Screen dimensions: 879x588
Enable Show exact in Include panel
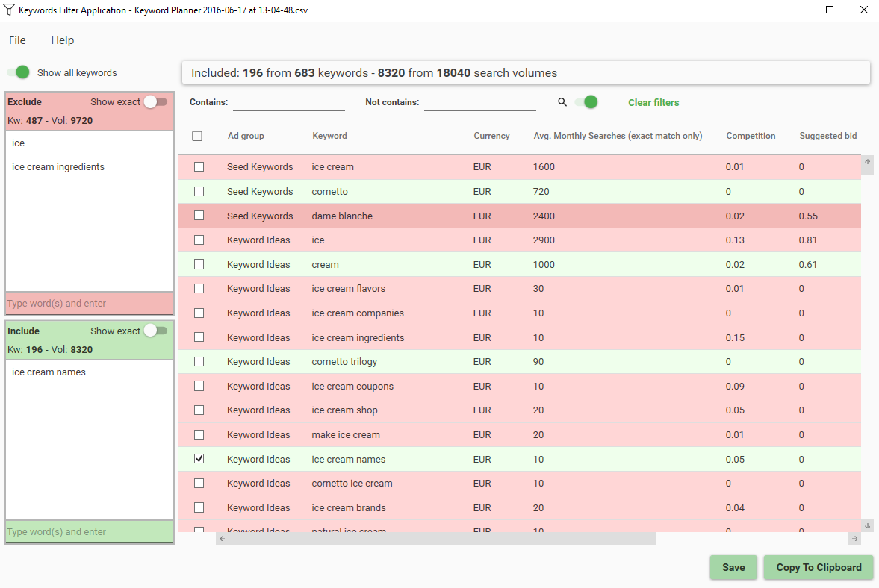(155, 331)
